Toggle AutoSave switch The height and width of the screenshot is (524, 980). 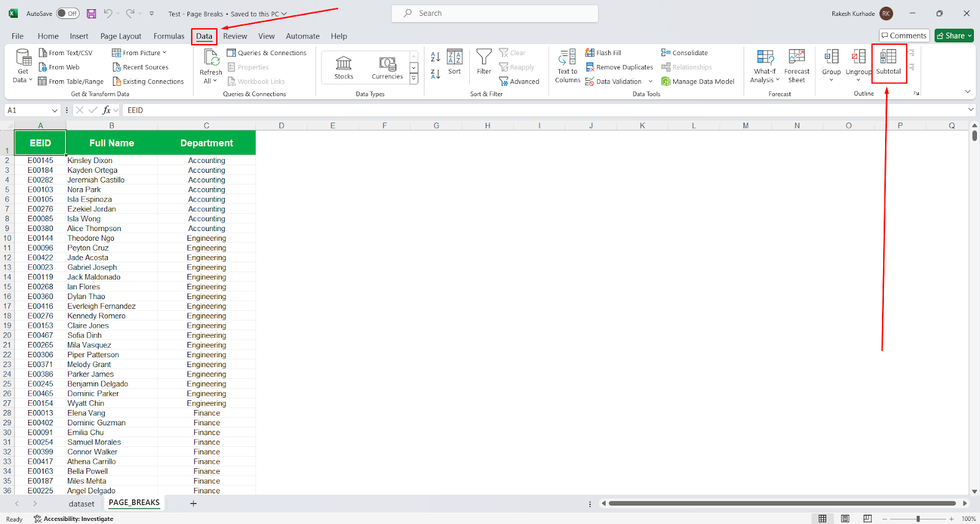68,13
